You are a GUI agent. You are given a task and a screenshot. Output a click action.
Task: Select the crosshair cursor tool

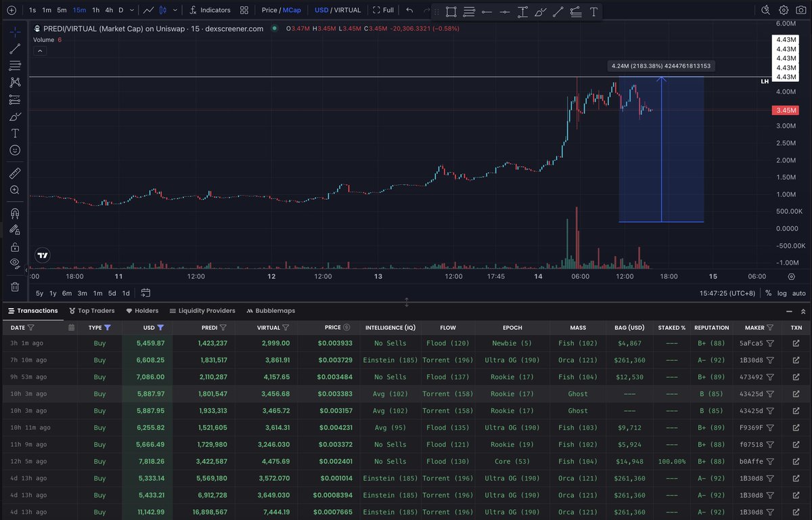click(15, 32)
